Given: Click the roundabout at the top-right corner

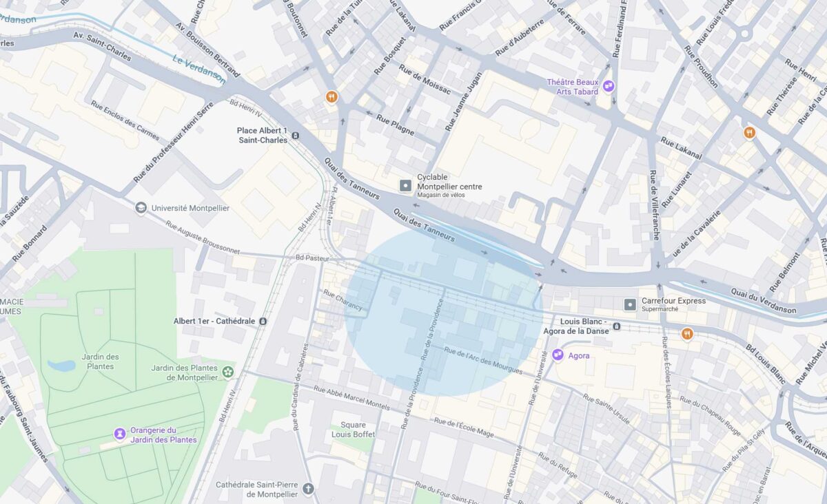Looking at the screenshot, I should pos(745,32).
